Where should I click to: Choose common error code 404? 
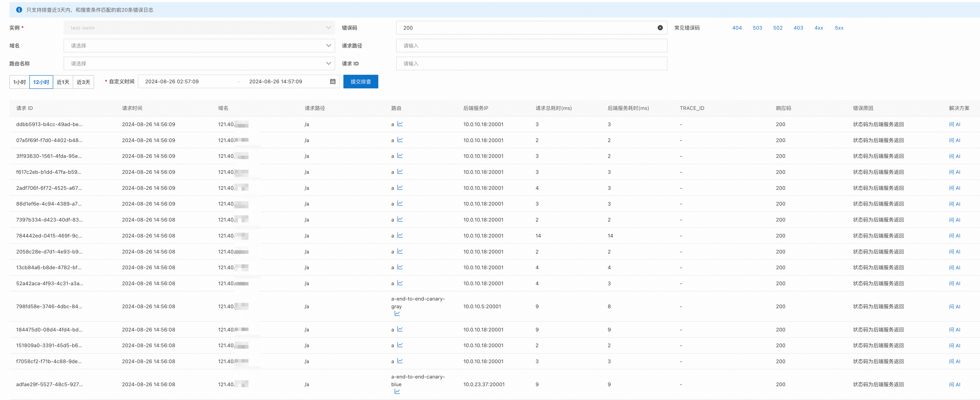[x=737, y=28]
